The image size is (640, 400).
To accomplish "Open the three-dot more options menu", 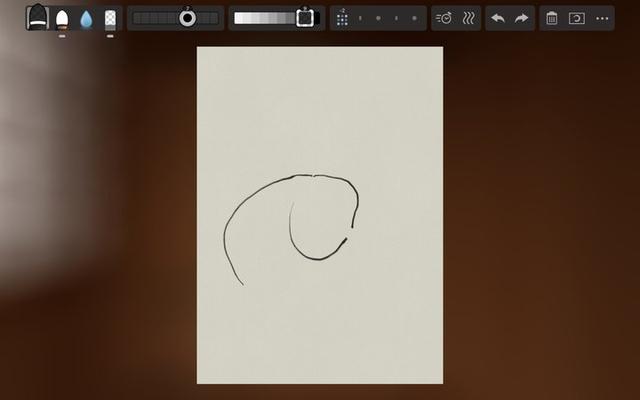I will [x=602, y=18].
